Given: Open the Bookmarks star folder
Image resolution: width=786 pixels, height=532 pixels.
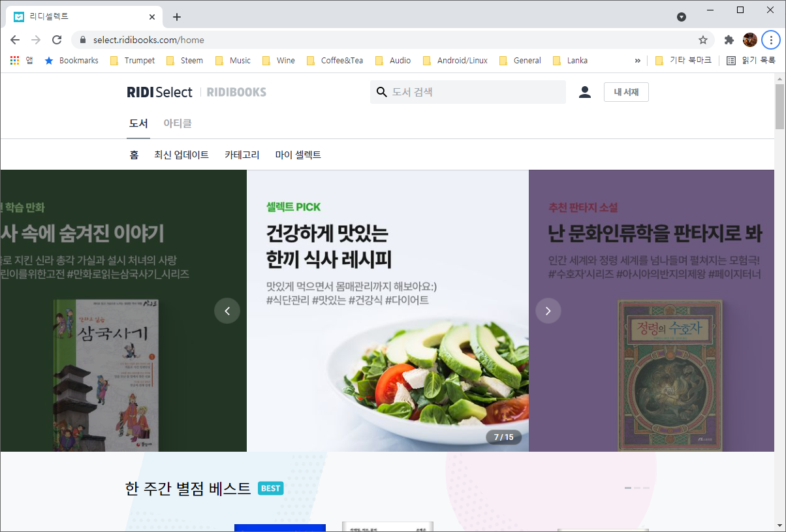Looking at the screenshot, I should [71, 60].
